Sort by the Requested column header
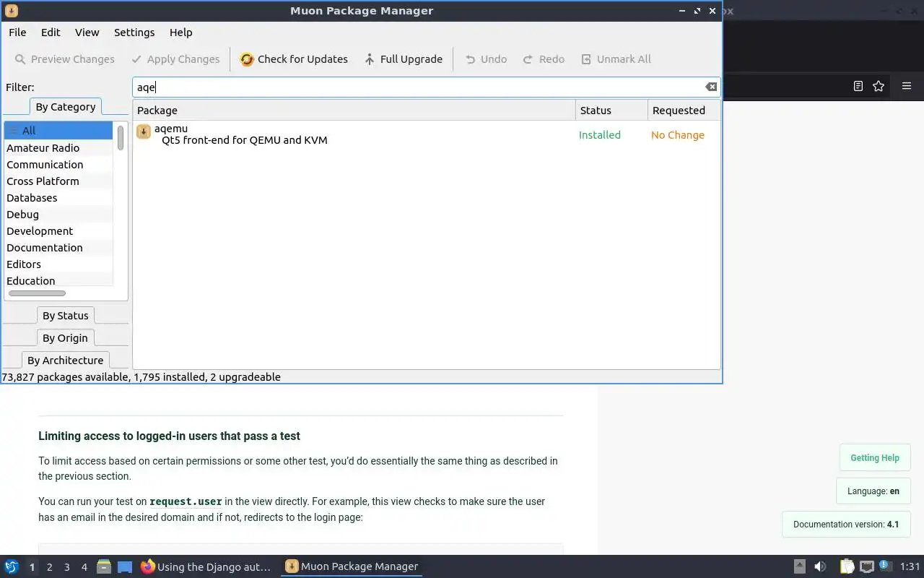 point(684,111)
